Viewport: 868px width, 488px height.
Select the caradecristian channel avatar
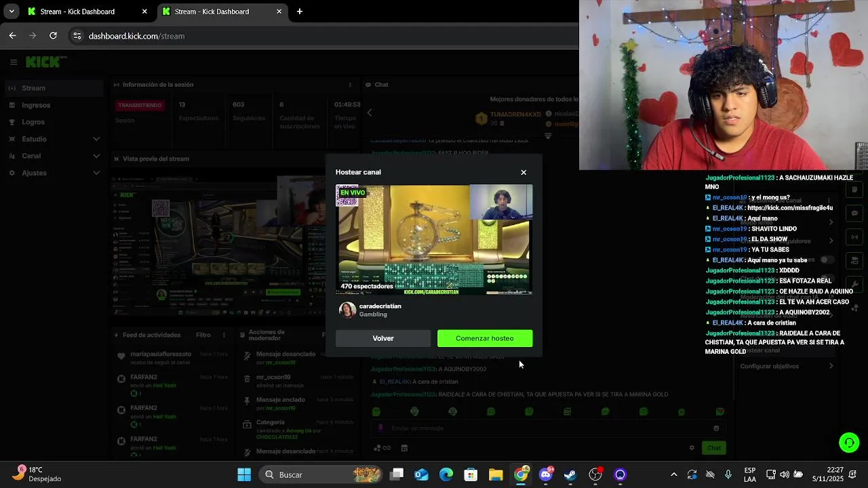(x=347, y=310)
